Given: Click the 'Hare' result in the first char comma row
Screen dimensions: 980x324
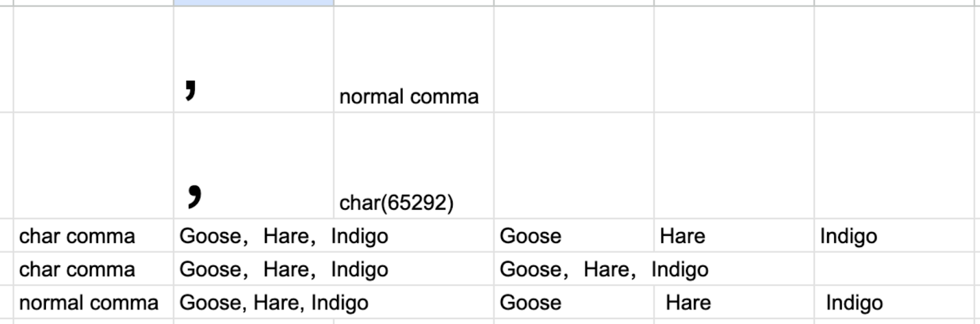Looking at the screenshot, I should pyautogui.click(x=682, y=236).
